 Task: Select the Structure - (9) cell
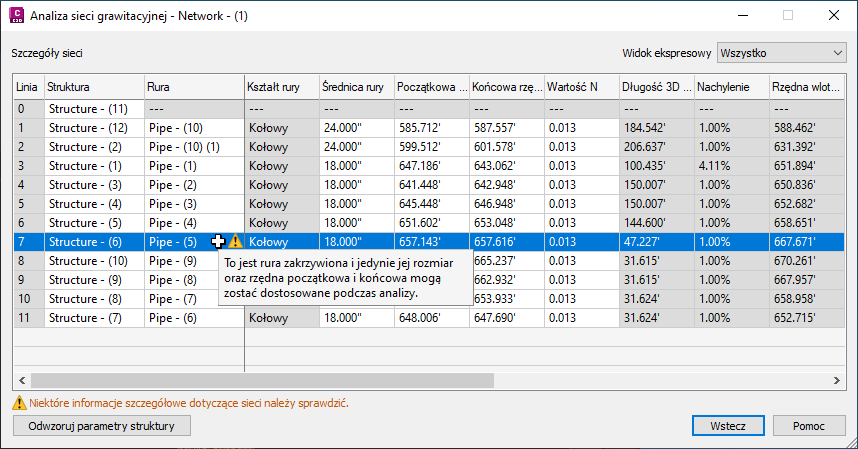94,279
